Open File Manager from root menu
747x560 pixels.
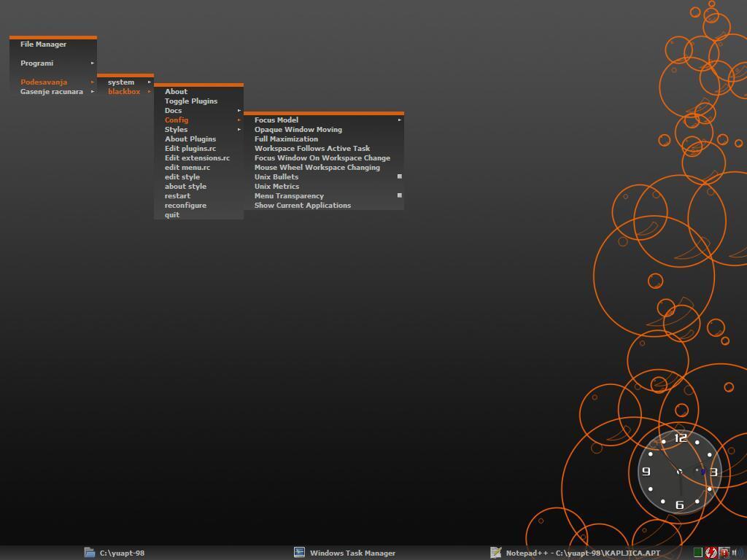(43, 44)
